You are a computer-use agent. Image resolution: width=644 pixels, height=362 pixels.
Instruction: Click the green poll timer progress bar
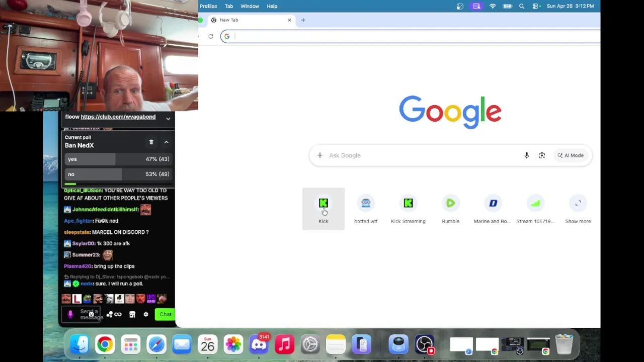coord(70,184)
